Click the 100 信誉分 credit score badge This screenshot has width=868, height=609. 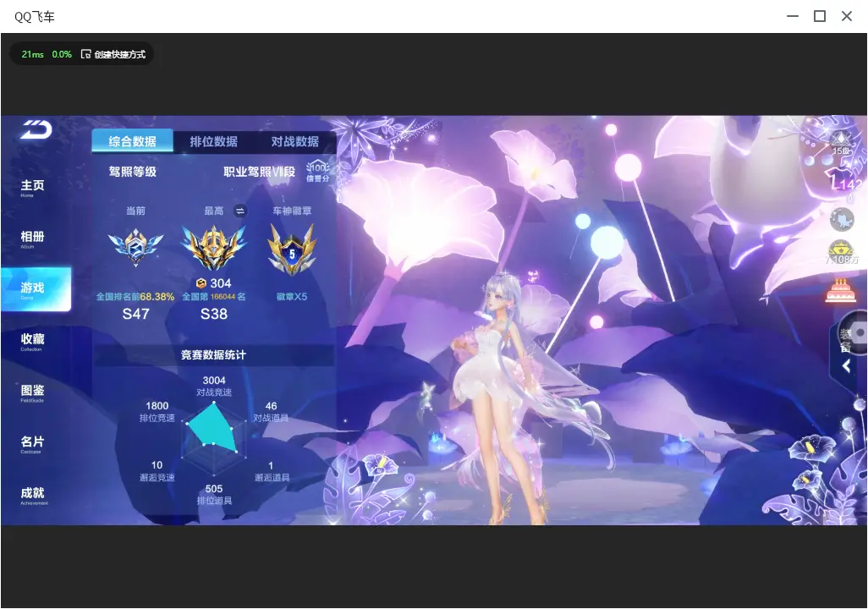pyautogui.click(x=318, y=171)
